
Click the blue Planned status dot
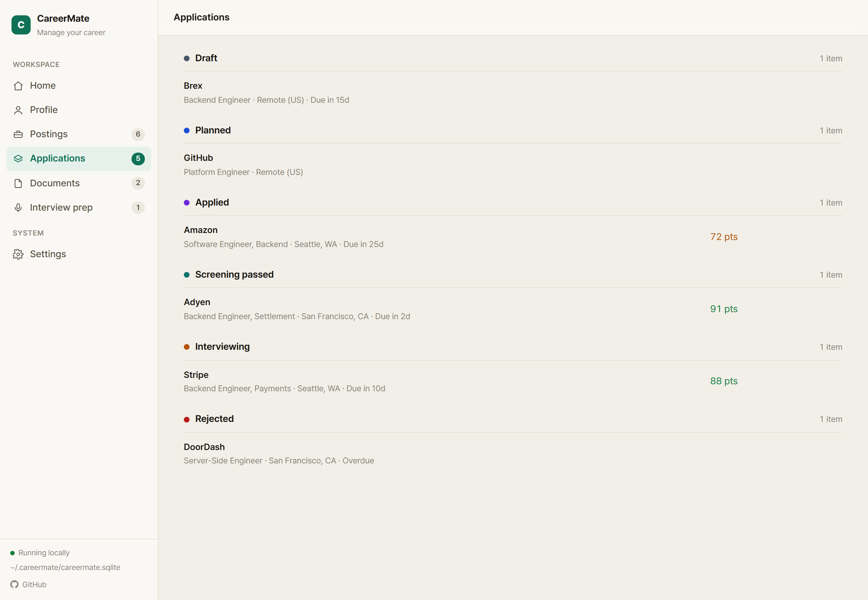pyautogui.click(x=186, y=131)
